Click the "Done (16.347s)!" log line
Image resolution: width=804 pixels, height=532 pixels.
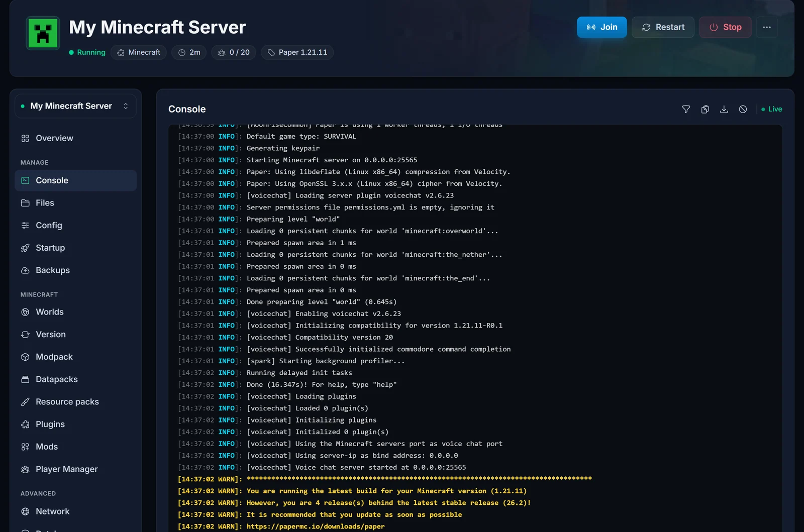287,385
